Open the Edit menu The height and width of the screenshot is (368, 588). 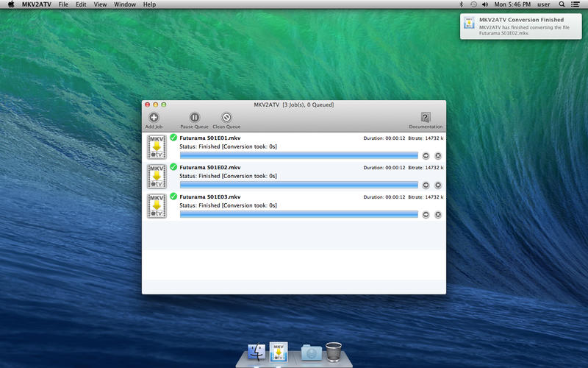coord(82,4)
